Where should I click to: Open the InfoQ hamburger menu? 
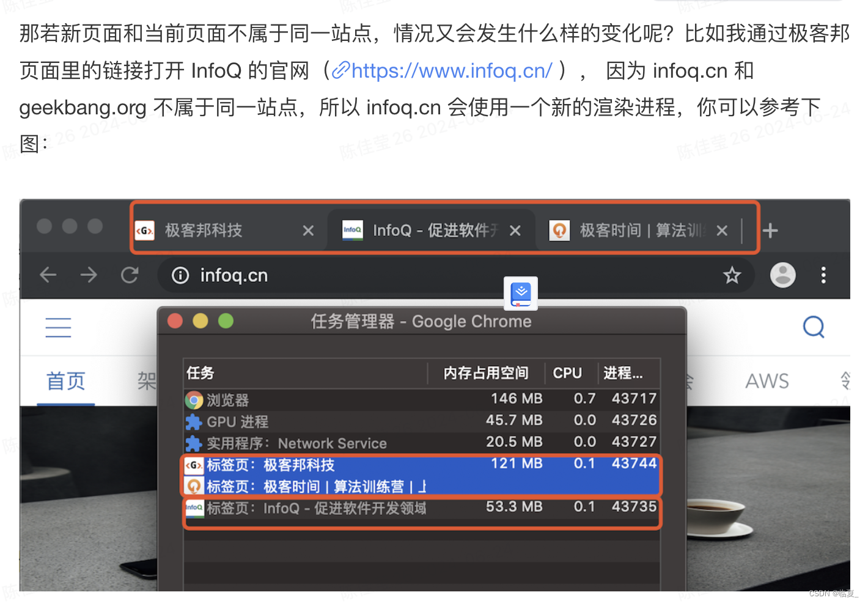point(59,328)
